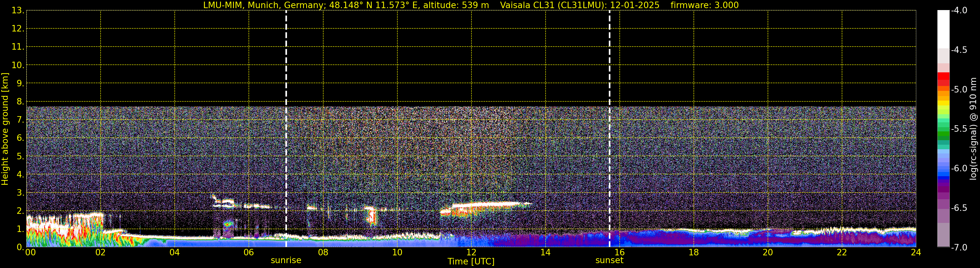The height and width of the screenshot is (268, 980).
Task: Click the "10" time axis tick label
Action: point(397,252)
